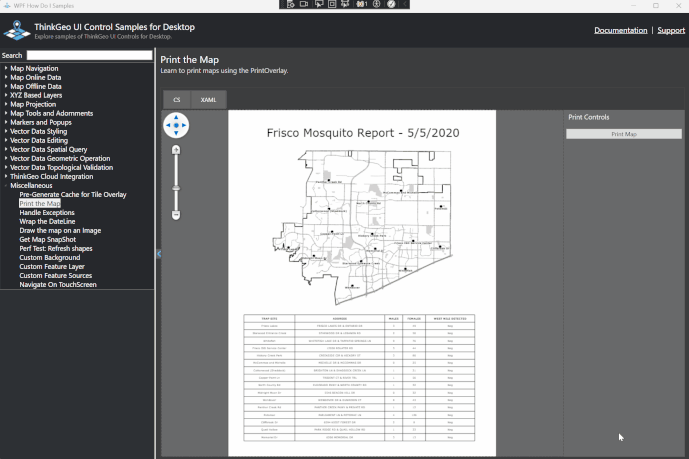Click the camera-shaped XAML preview icon
This screenshot has width=689, height=459.
click(304, 4)
